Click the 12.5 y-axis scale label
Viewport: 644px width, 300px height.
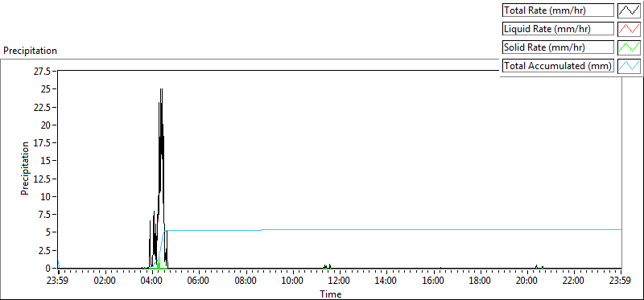pyautogui.click(x=43, y=179)
